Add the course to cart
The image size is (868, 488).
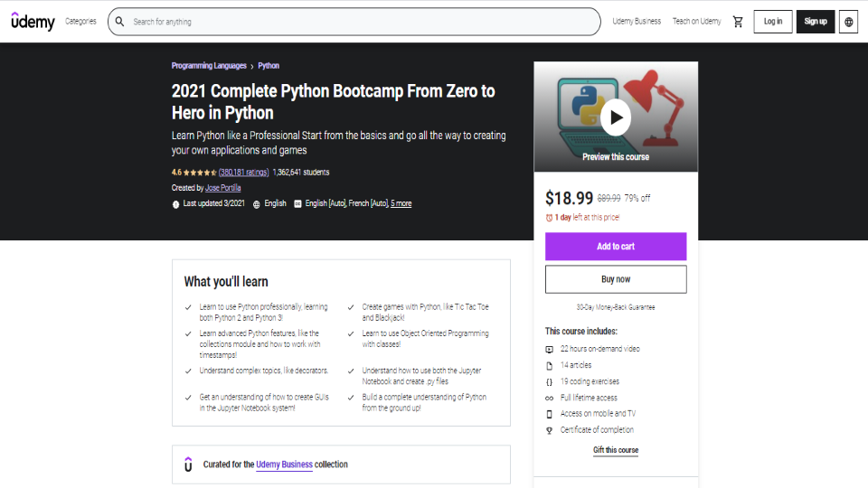tap(616, 246)
